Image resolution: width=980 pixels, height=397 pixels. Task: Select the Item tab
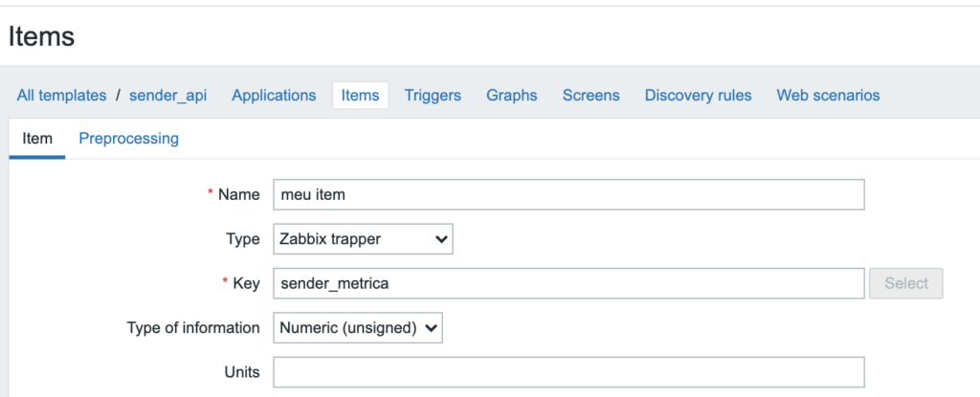tap(37, 139)
